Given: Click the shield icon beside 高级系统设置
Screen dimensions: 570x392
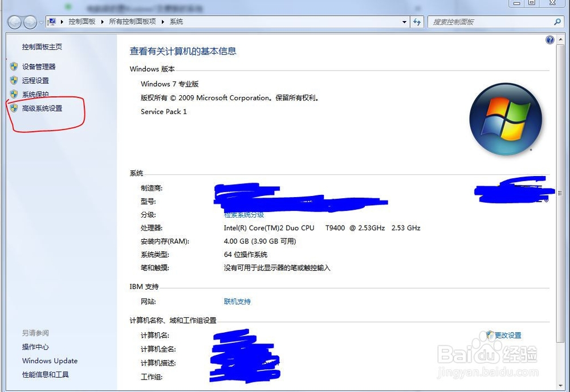Looking at the screenshot, I should point(14,108).
